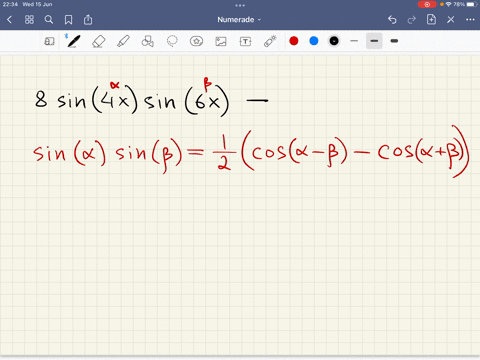Tap the three-dot multitasking handle

pyautogui.click(x=240, y=5)
